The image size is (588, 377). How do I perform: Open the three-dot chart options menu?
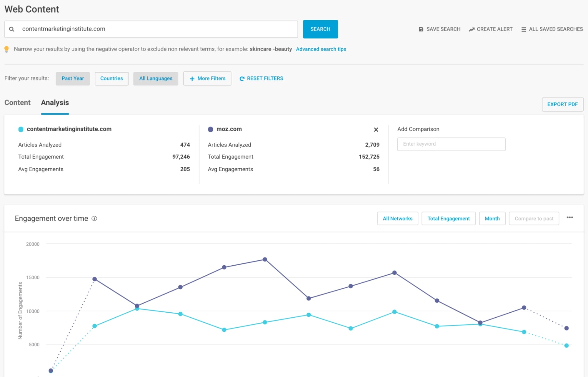(570, 218)
